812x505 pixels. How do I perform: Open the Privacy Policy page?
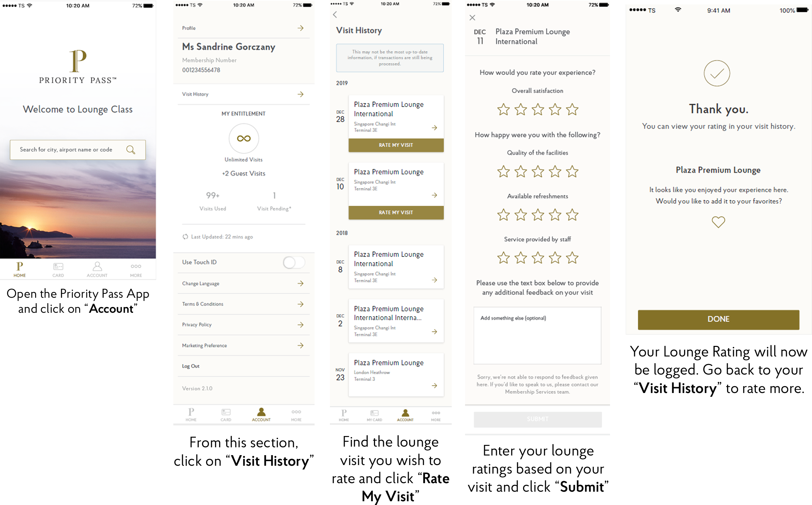pyautogui.click(x=242, y=325)
